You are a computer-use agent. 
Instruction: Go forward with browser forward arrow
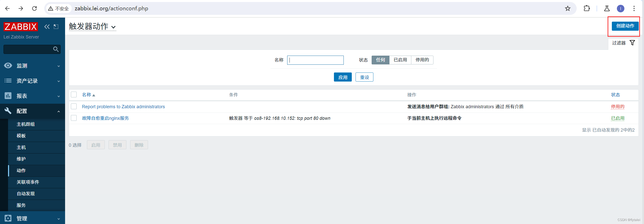(x=21, y=9)
